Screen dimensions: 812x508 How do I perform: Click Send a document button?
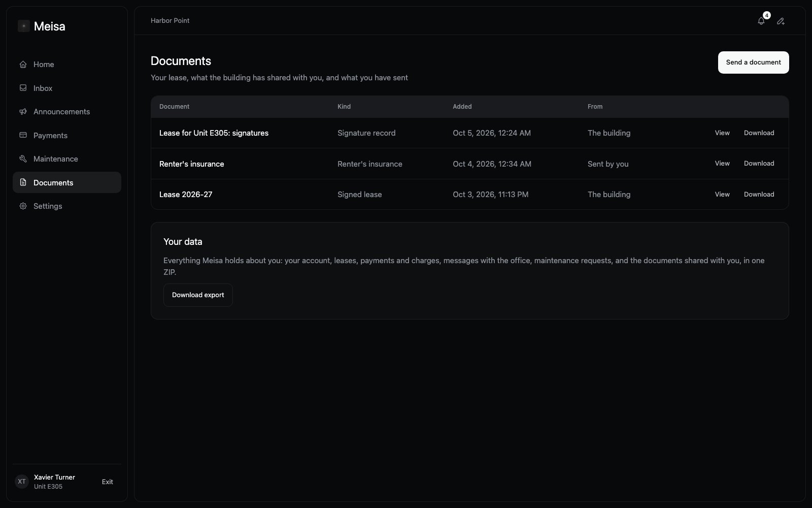pyautogui.click(x=753, y=62)
